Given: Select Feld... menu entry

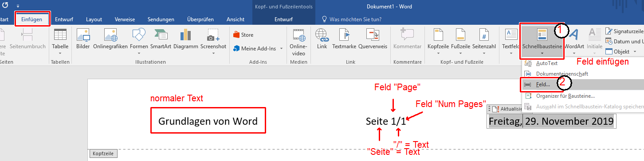Looking at the screenshot, I should [x=583, y=84].
